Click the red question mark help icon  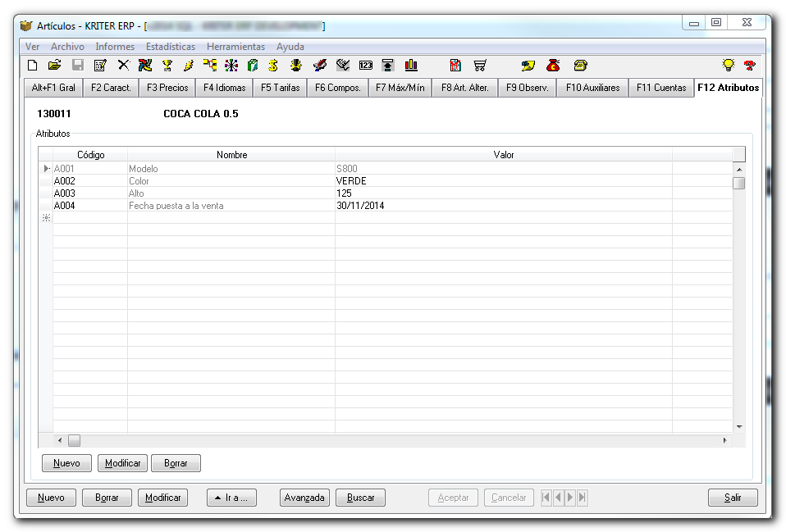coord(750,65)
